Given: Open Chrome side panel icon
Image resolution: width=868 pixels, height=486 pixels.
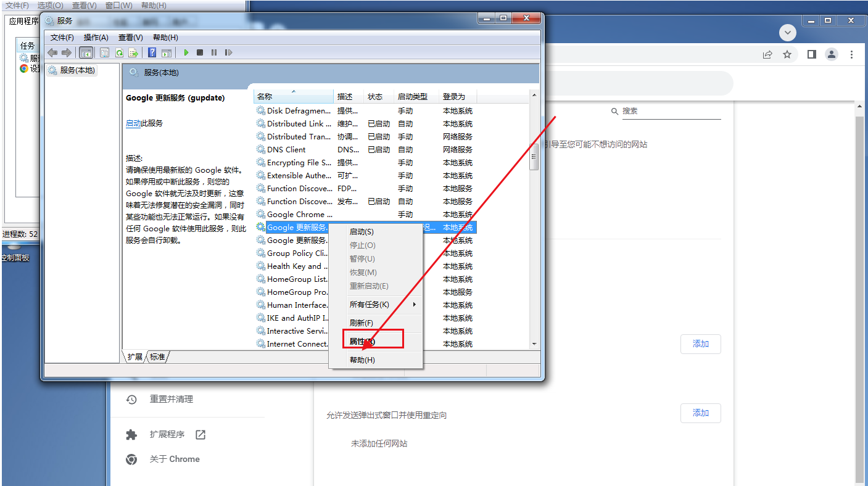Looking at the screenshot, I should [x=812, y=54].
